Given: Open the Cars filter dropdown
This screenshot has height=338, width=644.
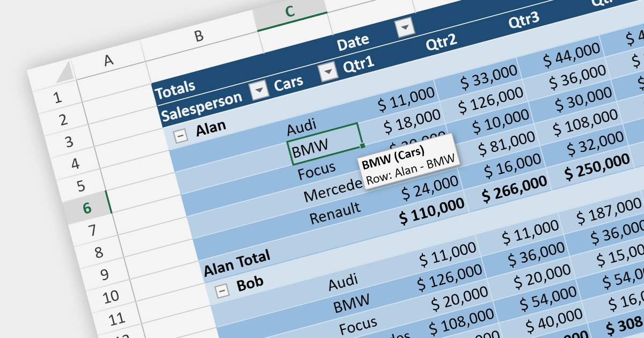Looking at the screenshot, I should click(x=327, y=72).
